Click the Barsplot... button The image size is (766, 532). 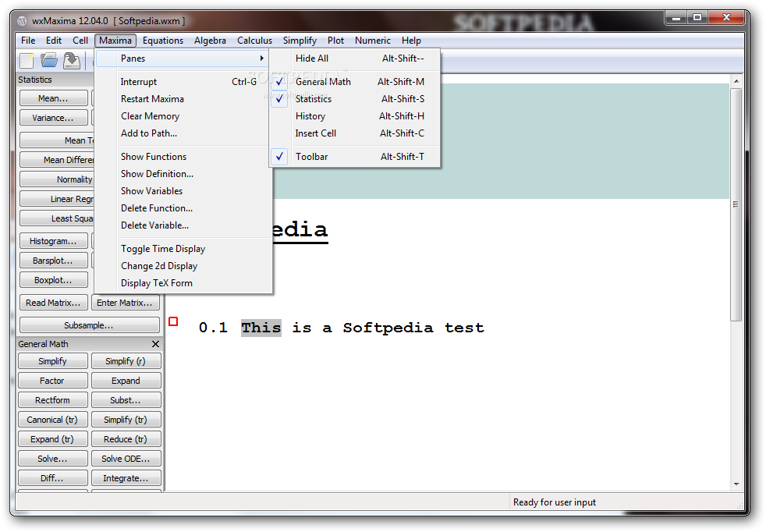(54, 261)
